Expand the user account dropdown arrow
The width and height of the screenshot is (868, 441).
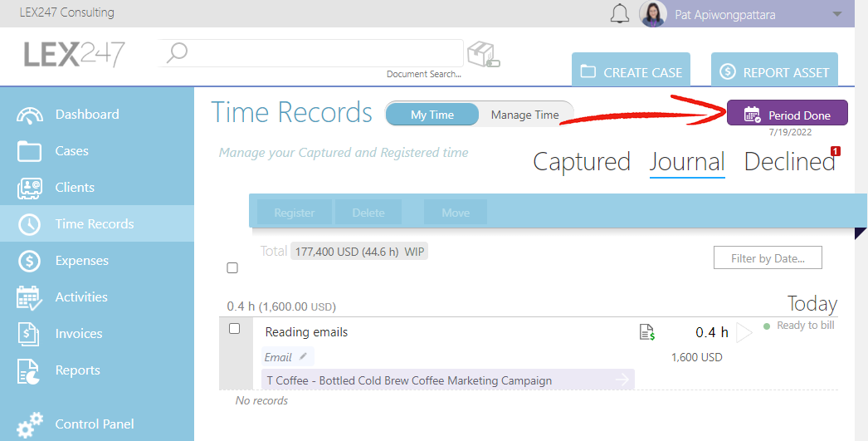[837, 14]
